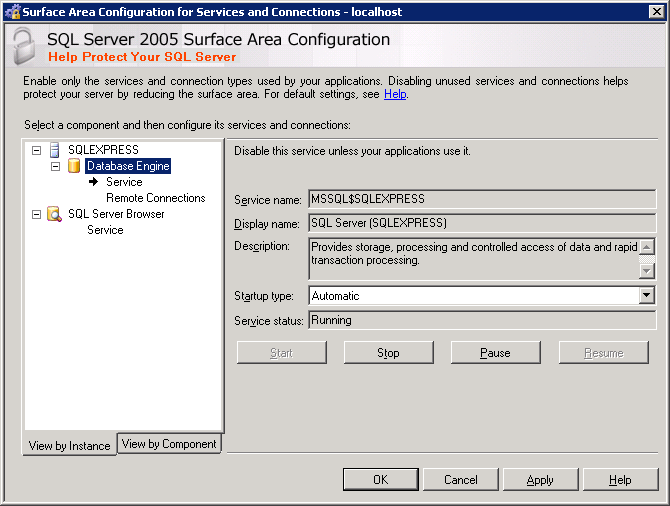Click the title bar gear application icon
Image resolution: width=670 pixels, height=506 pixels.
[x=12, y=12]
